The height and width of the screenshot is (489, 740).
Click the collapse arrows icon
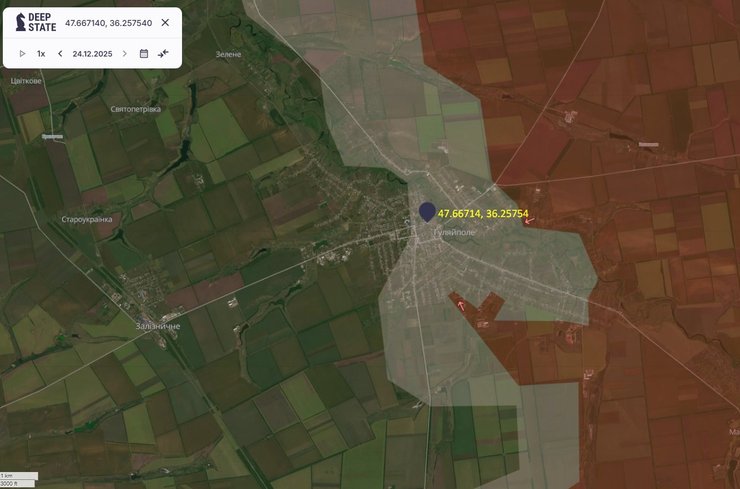163,53
